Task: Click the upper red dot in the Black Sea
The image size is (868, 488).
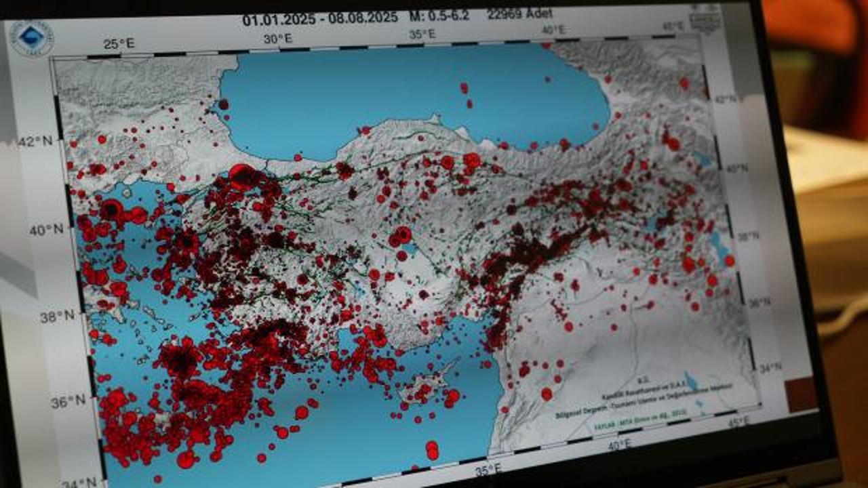Action: tap(464, 88)
